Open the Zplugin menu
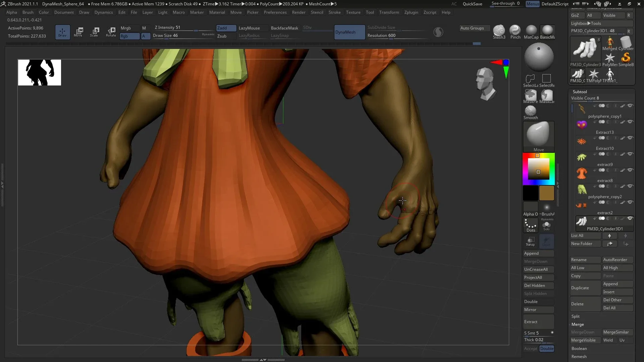Viewport: 644px width, 362px height. [411, 12]
